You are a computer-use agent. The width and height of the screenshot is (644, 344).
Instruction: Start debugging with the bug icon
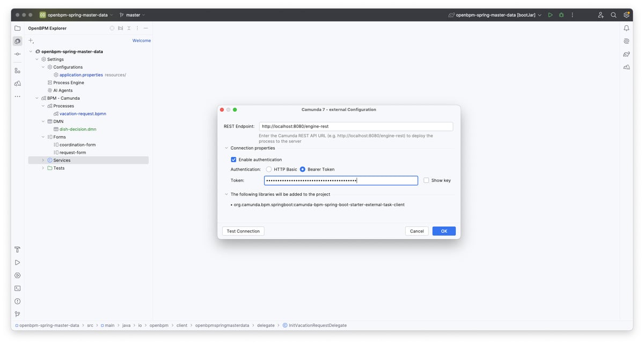[561, 15]
